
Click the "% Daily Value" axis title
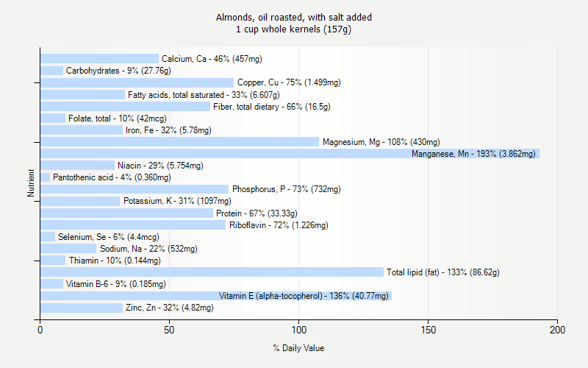[x=298, y=348]
